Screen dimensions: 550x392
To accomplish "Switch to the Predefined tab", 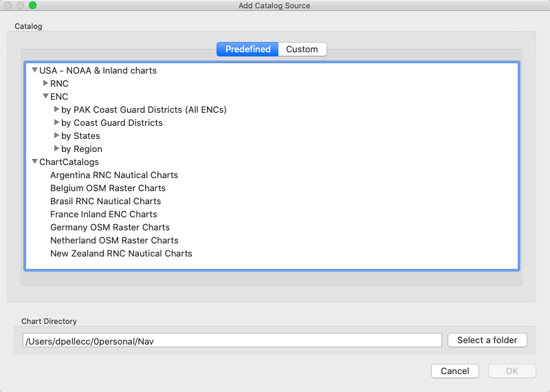I will click(247, 49).
